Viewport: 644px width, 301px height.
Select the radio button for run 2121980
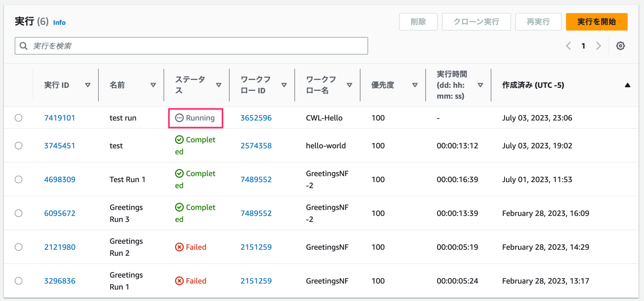coord(19,247)
